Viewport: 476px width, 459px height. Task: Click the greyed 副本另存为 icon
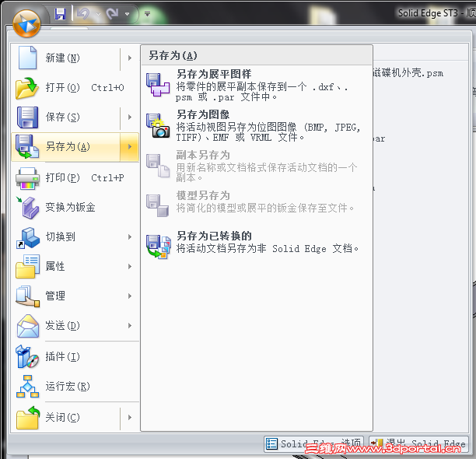pos(158,166)
